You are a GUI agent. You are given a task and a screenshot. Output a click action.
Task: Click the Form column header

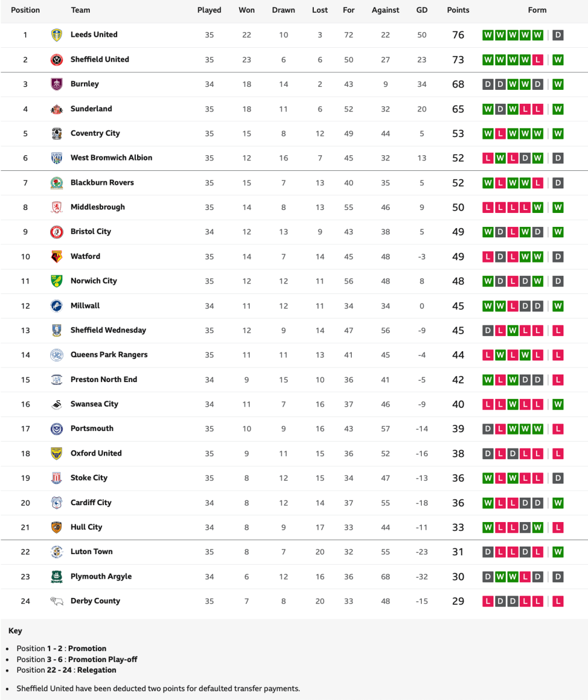(537, 10)
